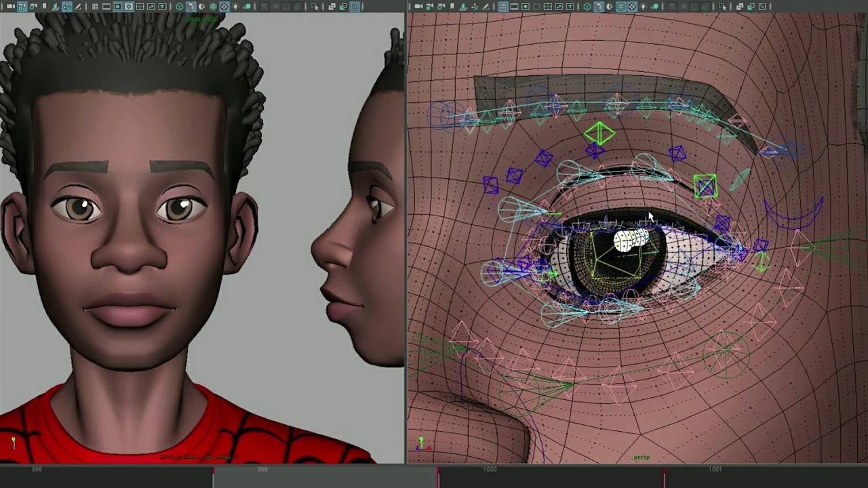Toggle Lock Camera in left viewport toolbar
This screenshot has height=488, width=868.
(x=22, y=7)
